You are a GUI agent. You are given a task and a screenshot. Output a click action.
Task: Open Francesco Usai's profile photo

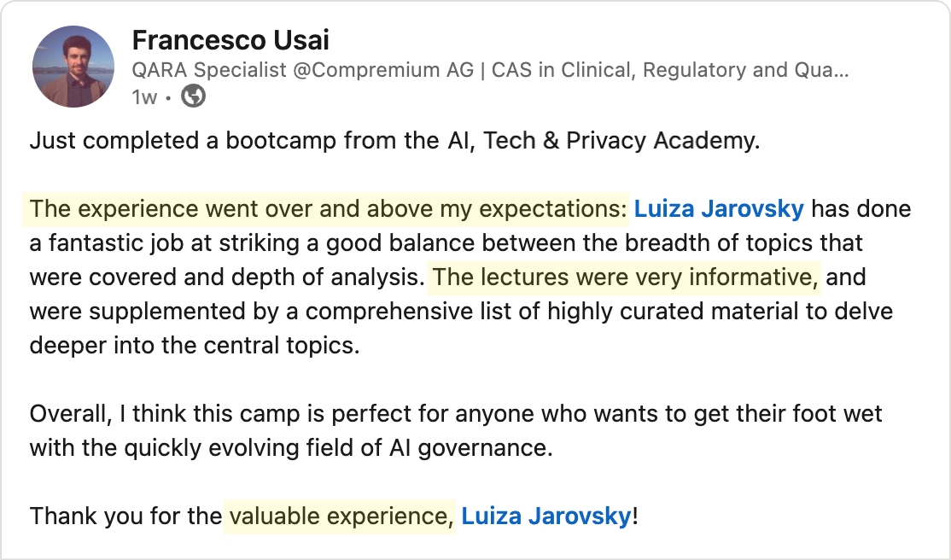pos(73,66)
